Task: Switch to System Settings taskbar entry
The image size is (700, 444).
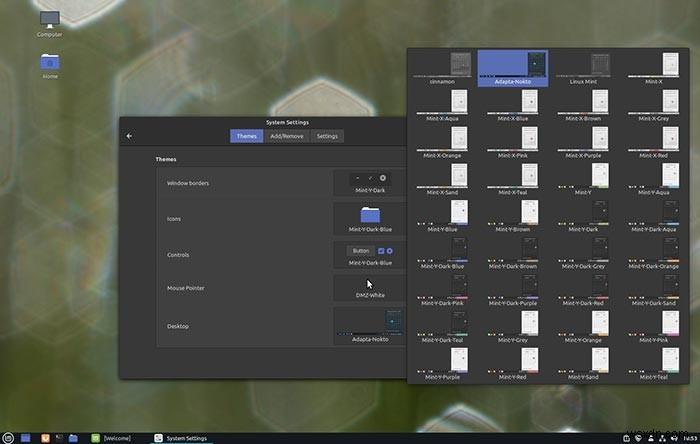Action: pos(181,438)
